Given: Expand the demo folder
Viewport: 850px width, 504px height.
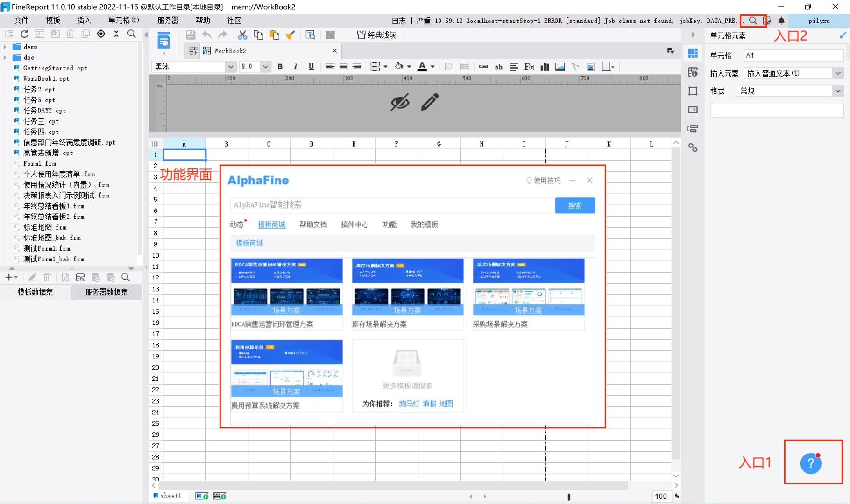Looking at the screenshot, I should coord(5,47).
